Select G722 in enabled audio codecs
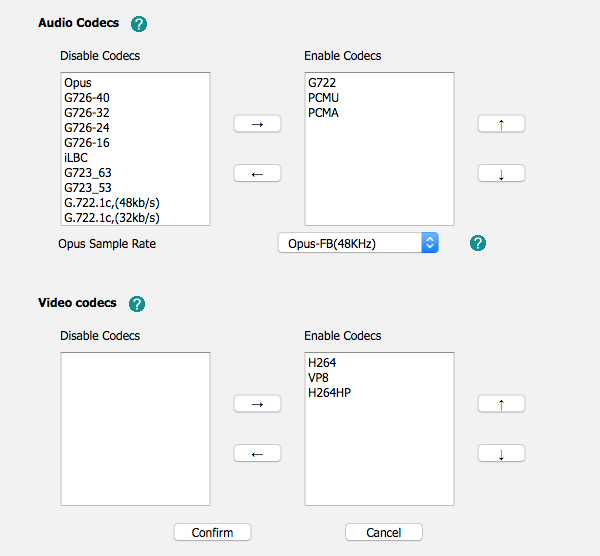The height and width of the screenshot is (556, 600). [322, 83]
